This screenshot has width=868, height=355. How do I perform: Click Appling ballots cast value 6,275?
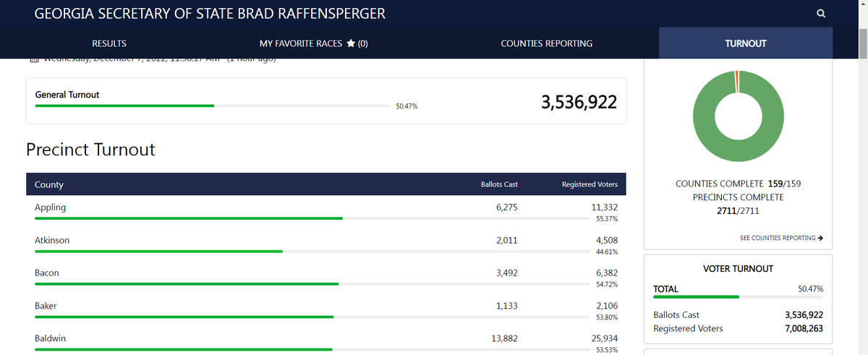tap(507, 207)
